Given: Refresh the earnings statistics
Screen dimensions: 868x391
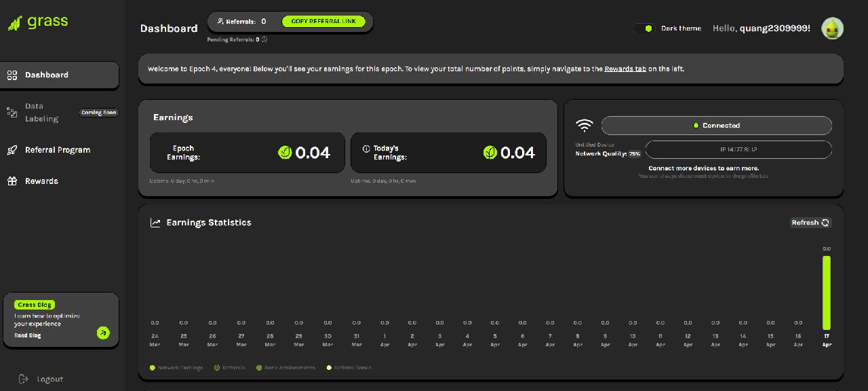Looking at the screenshot, I should 810,223.
